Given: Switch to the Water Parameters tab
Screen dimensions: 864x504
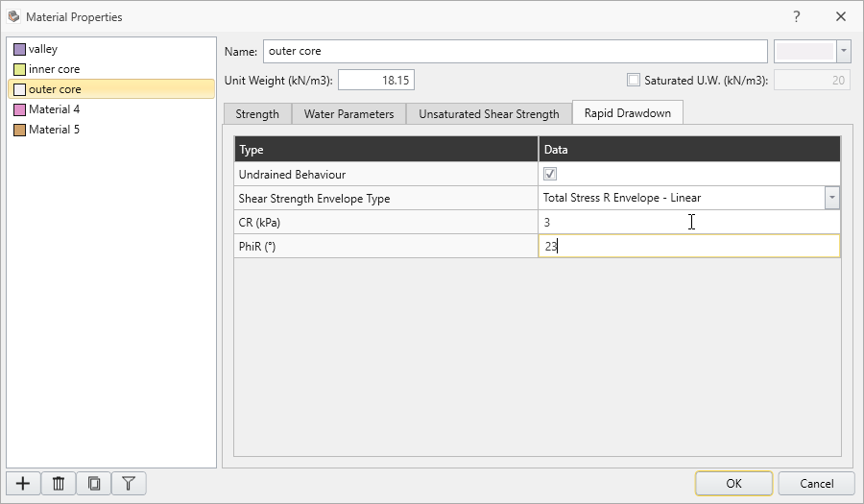Looking at the screenshot, I should [348, 114].
